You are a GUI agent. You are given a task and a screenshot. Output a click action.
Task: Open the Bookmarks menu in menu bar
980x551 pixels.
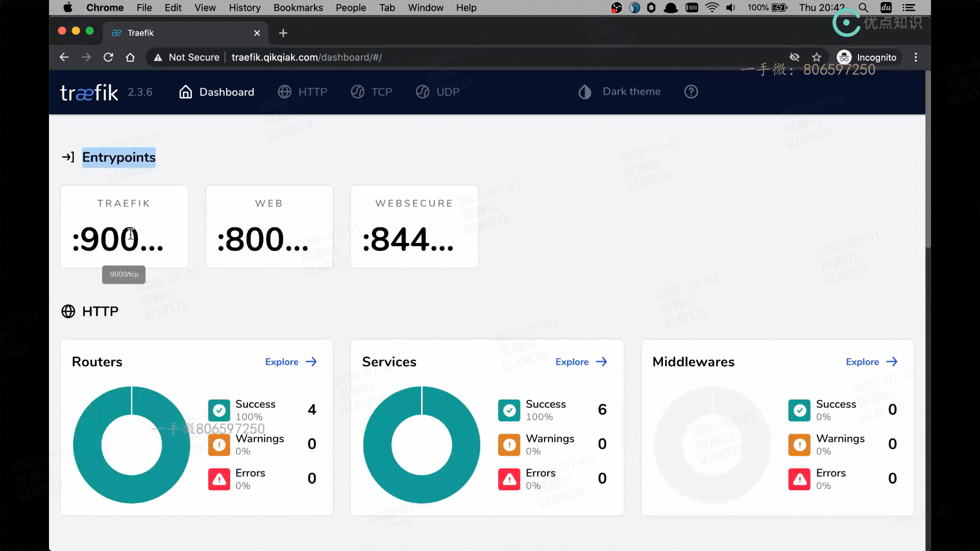[x=298, y=8]
